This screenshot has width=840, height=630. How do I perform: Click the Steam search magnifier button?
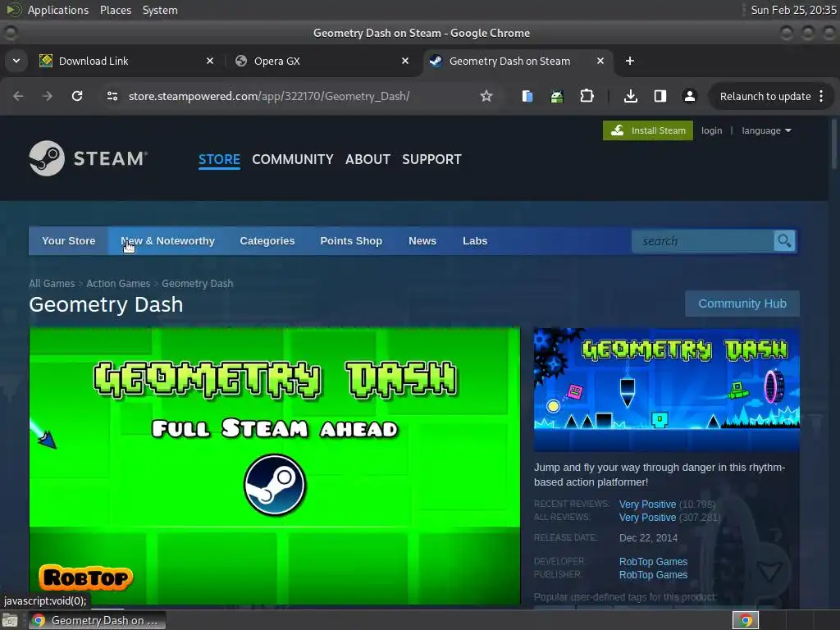[x=784, y=241]
